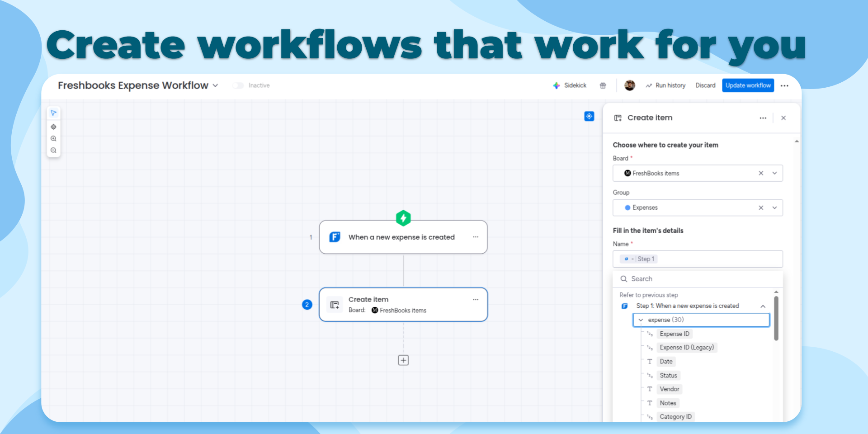Select the Expense ID (Legacy) field

[687, 348]
